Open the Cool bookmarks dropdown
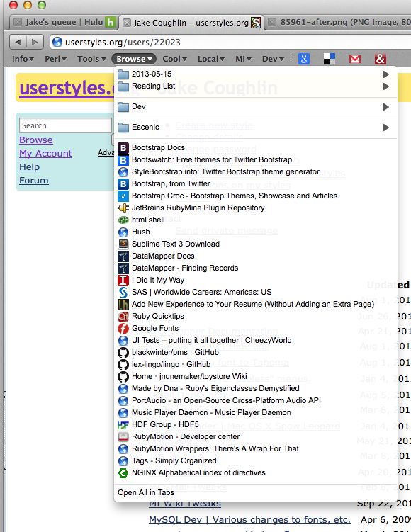 pyautogui.click(x=175, y=59)
